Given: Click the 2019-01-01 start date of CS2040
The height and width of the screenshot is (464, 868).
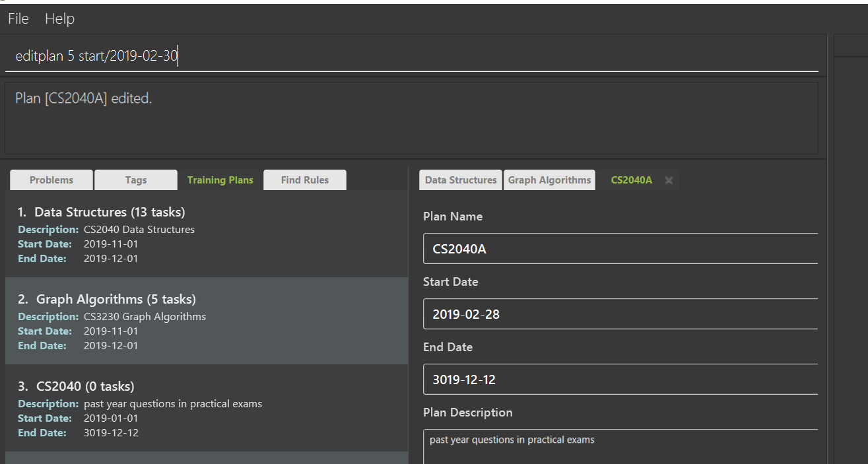Looking at the screenshot, I should (x=111, y=418).
